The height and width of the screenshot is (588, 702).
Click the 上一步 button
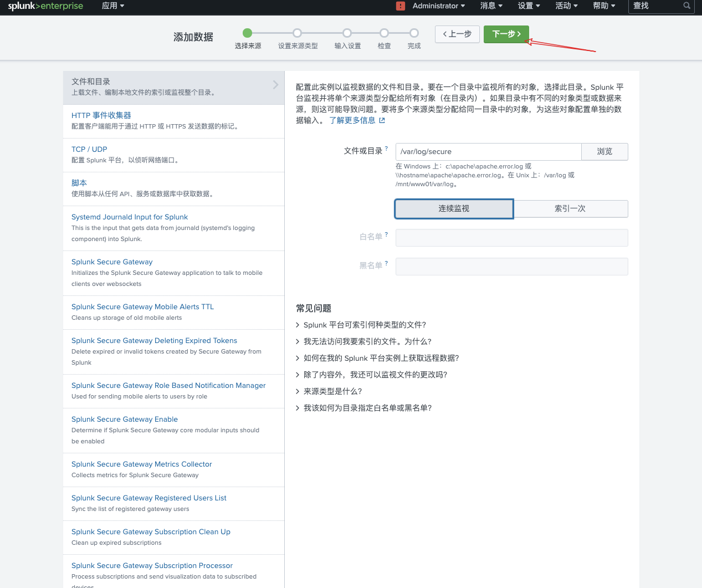coord(457,34)
